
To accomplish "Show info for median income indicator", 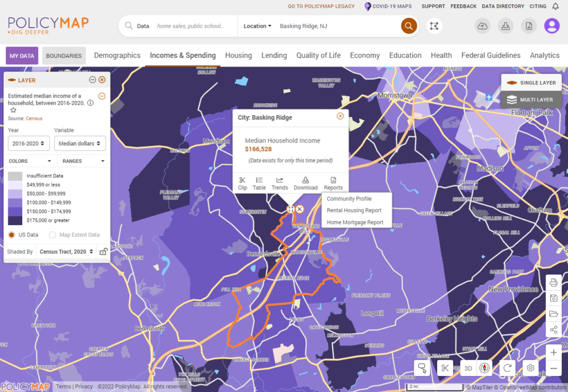I will pos(90,103).
